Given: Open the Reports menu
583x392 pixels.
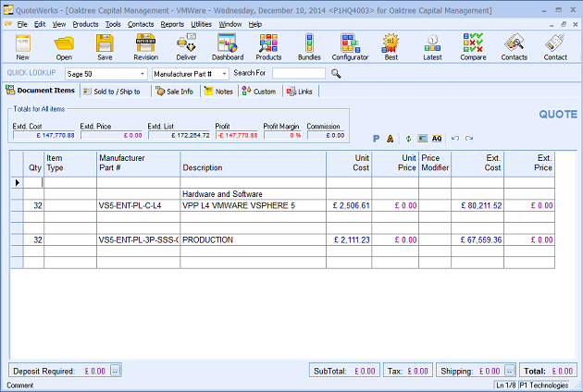Looking at the screenshot, I should (x=171, y=23).
